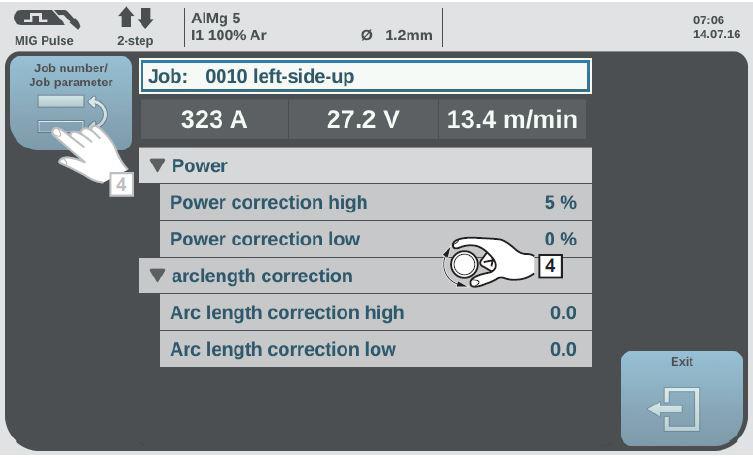Tap the AlMg 5 material label

tap(216, 18)
